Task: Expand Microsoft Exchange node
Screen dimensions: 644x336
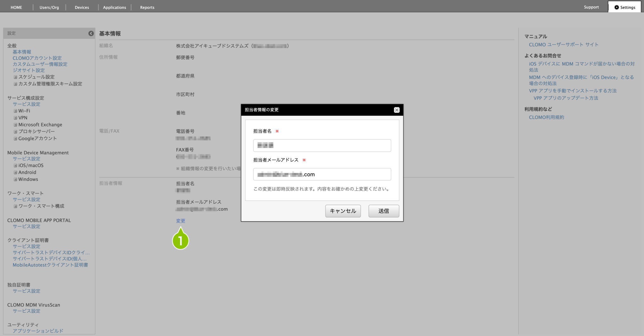Action: 15,125
